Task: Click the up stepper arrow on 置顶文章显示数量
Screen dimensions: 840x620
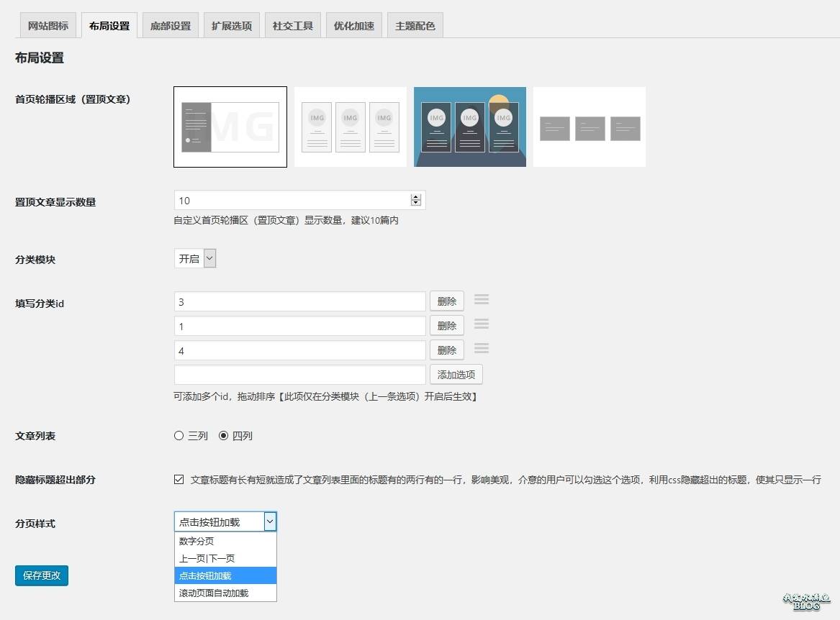Action: click(416, 197)
